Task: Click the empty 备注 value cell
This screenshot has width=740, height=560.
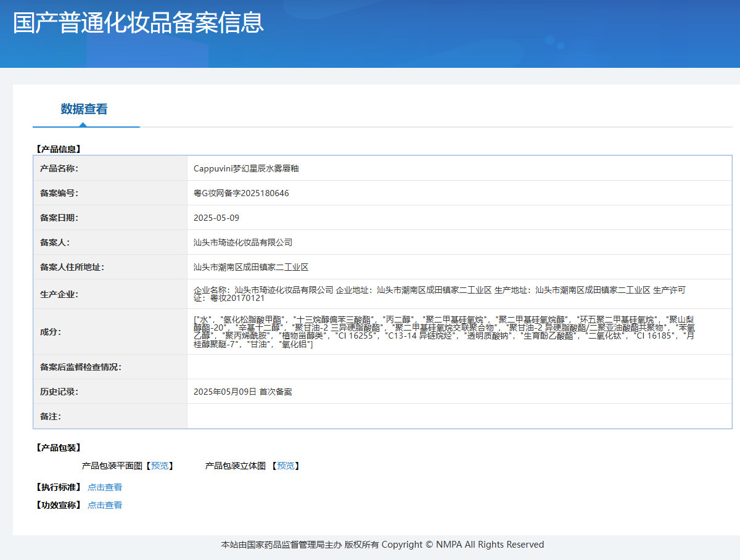Action: pos(459,416)
